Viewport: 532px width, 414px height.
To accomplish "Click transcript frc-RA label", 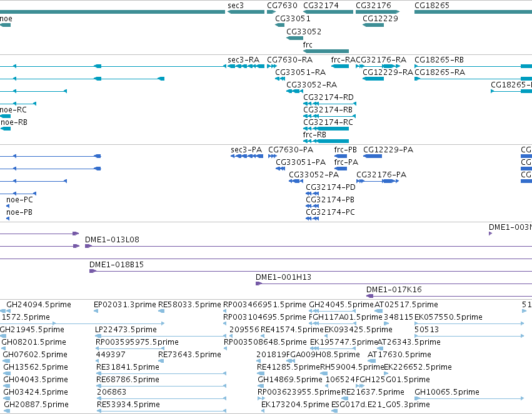I will pyautogui.click(x=343, y=59).
